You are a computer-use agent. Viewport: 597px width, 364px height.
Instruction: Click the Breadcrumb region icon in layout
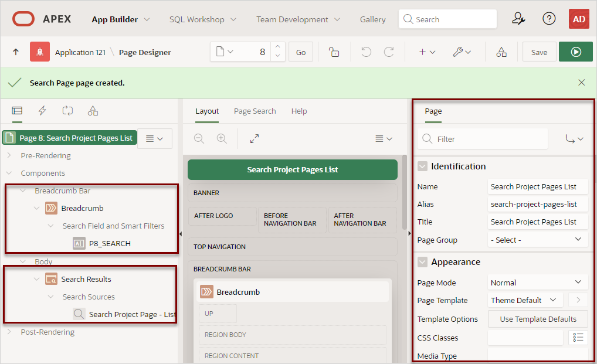tap(207, 292)
